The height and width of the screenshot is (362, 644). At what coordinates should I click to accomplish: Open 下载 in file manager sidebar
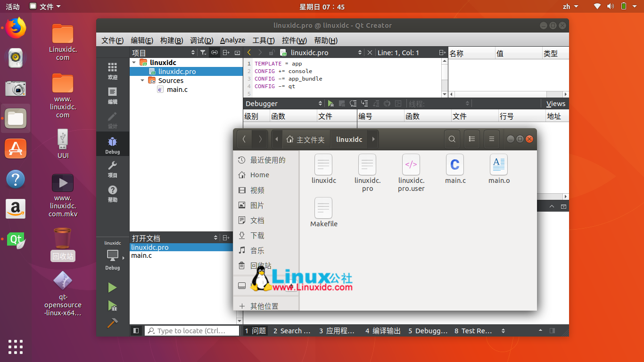pyautogui.click(x=266, y=235)
